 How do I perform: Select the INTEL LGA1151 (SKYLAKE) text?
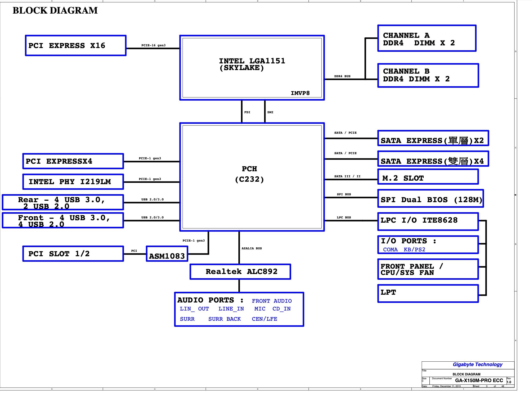click(x=252, y=64)
